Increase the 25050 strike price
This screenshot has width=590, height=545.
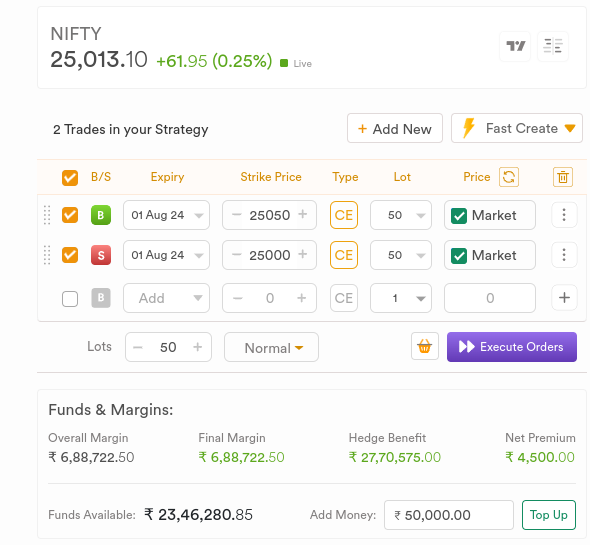point(303,214)
